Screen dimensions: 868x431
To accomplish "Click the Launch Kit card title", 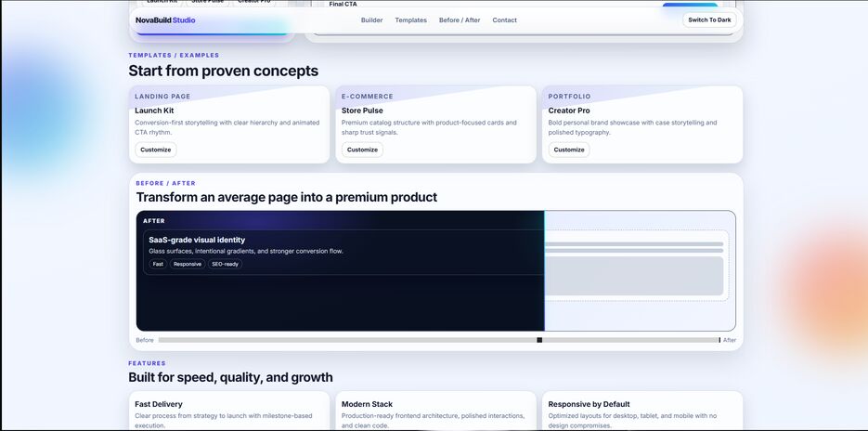I will click(154, 111).
